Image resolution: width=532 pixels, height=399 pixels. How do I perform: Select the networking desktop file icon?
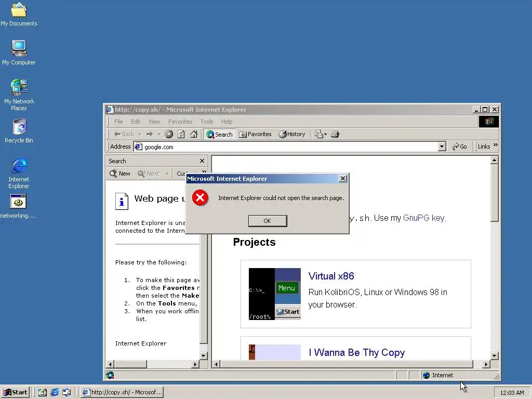pos(18,207)
